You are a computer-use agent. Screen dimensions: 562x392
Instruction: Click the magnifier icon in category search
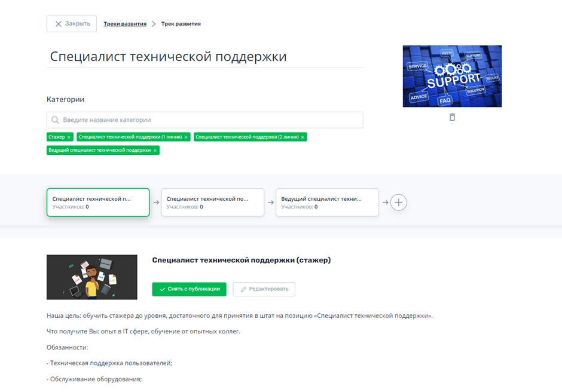point(55,120)
